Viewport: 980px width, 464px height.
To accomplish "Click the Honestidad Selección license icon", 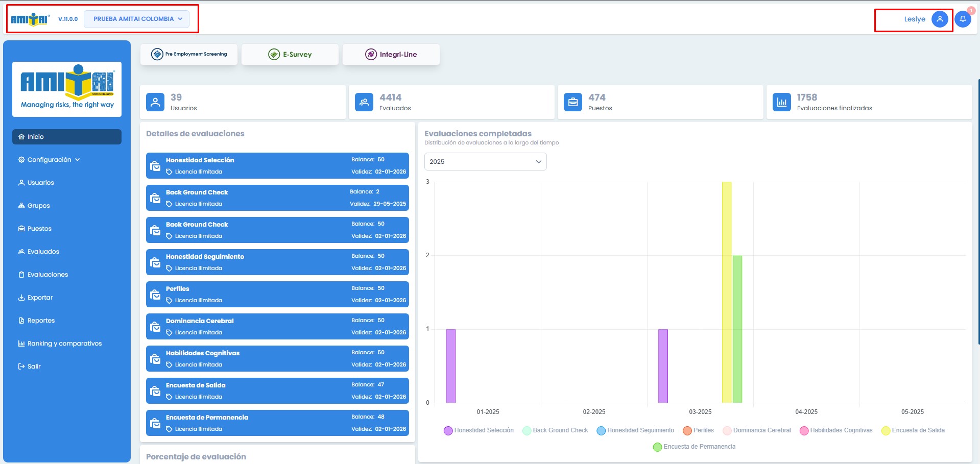I will point(155,166).
